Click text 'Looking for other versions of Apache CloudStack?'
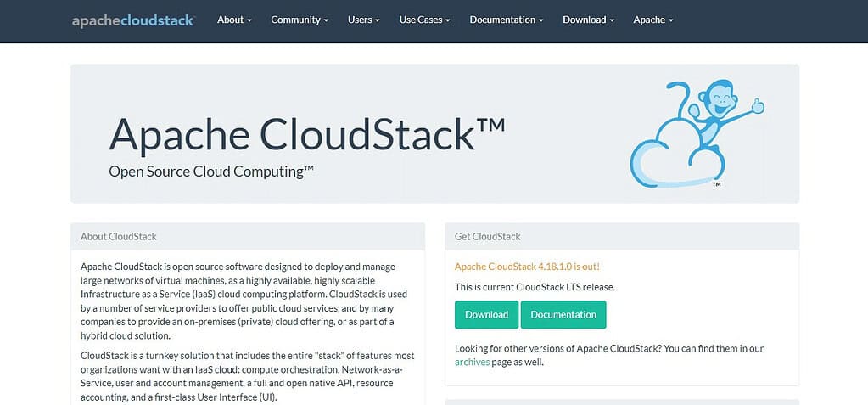 (557, 349)
